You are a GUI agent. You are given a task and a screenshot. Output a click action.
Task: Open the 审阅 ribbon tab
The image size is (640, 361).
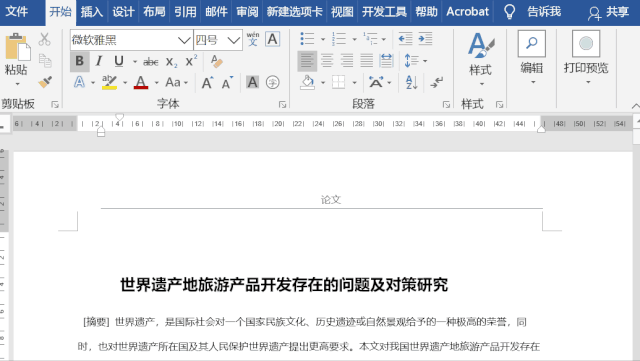(x=247, y=12)
